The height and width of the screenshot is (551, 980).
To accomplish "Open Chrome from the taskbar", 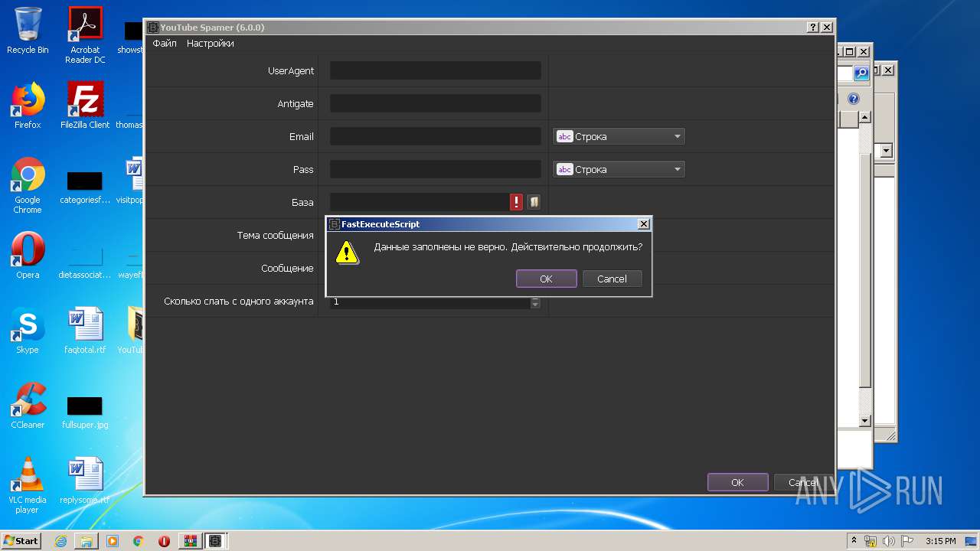I will pyautogui.click(x=139, y=541).
